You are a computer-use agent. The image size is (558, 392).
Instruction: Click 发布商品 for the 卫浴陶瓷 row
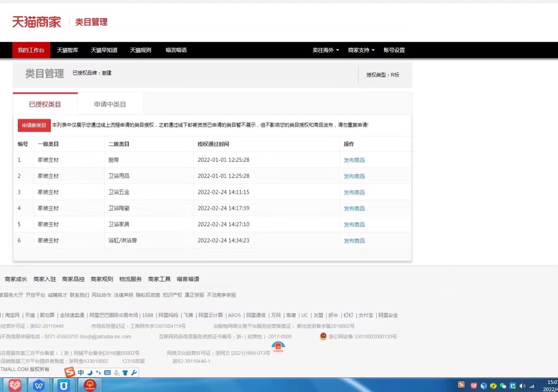[x=354, y=208]
